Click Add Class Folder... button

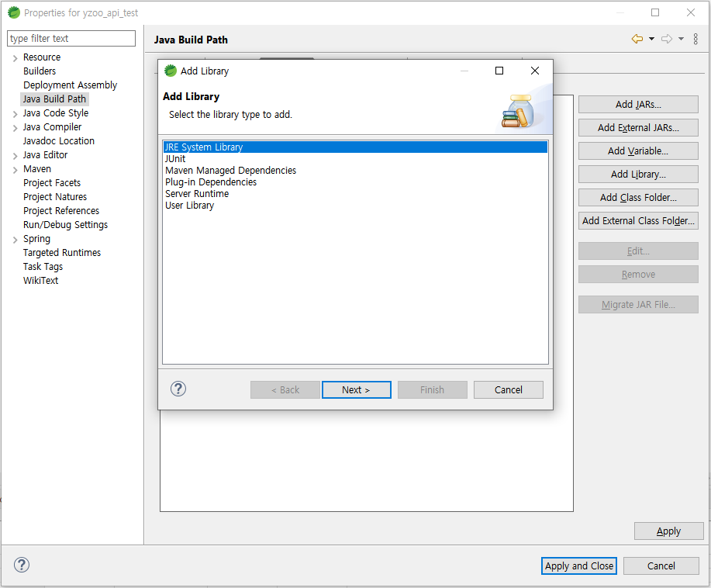[638, 197]
